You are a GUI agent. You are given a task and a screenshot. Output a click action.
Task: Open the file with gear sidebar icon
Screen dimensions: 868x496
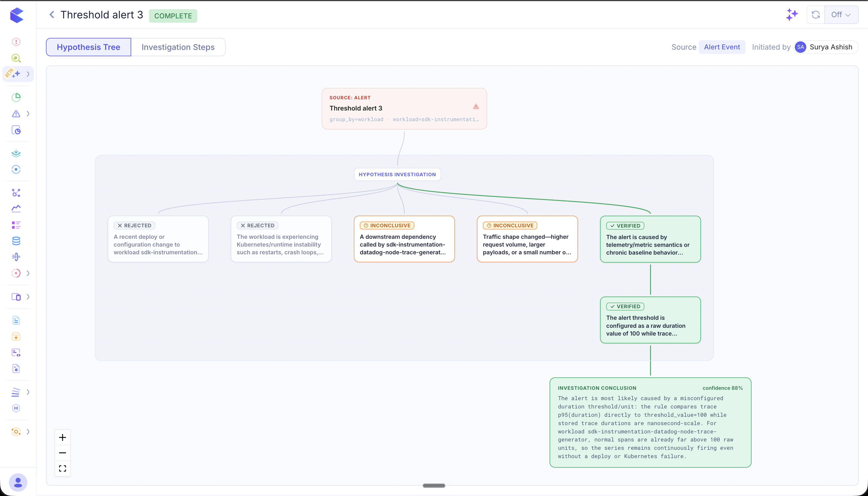(x=16, y=369)
